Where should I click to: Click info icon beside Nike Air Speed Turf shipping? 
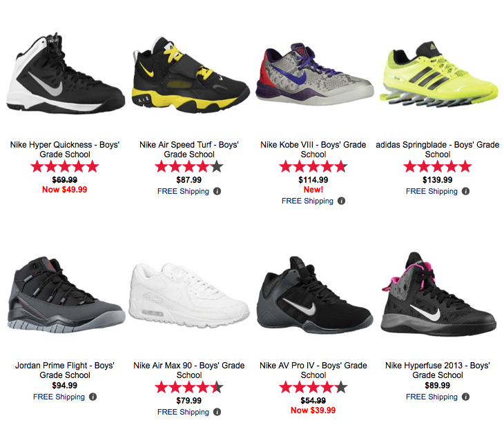(x=217, y=191)
